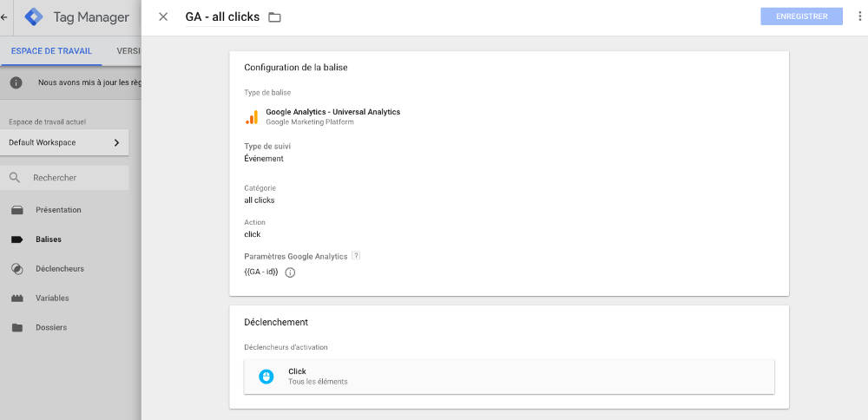Select Balises in the sidebar

[48, 240]
